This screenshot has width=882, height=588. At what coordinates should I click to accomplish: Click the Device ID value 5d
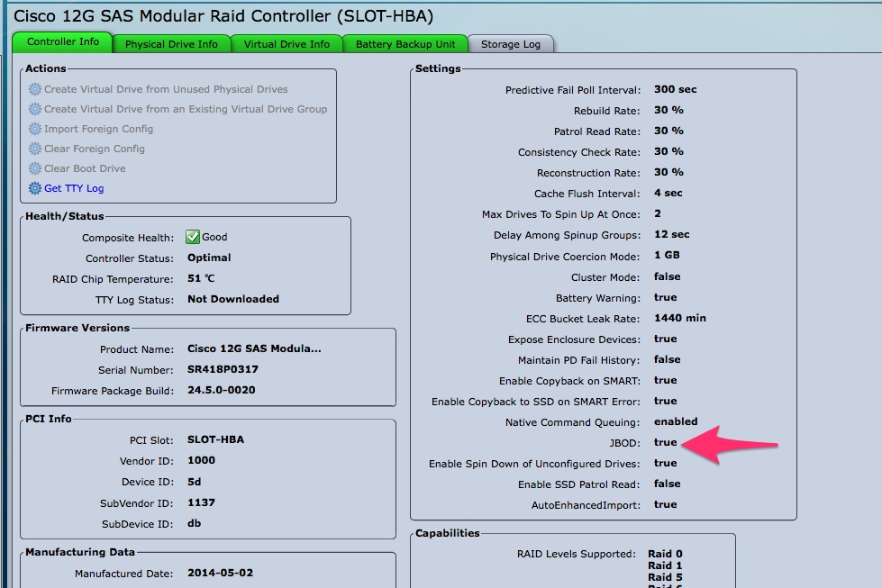coord(194,482)
